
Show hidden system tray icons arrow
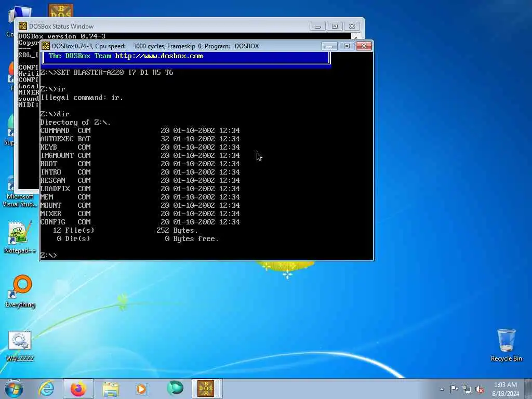(x=442, y=389)
